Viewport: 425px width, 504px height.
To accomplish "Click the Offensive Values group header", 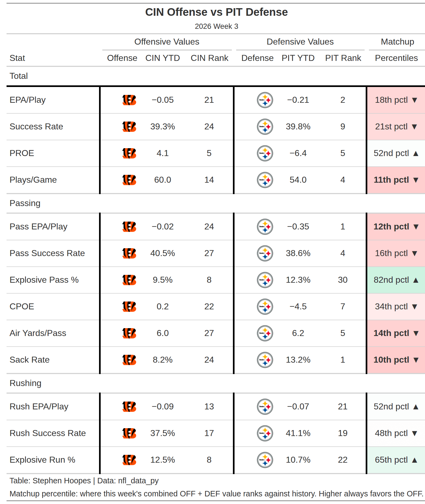I will pos(167,42).
